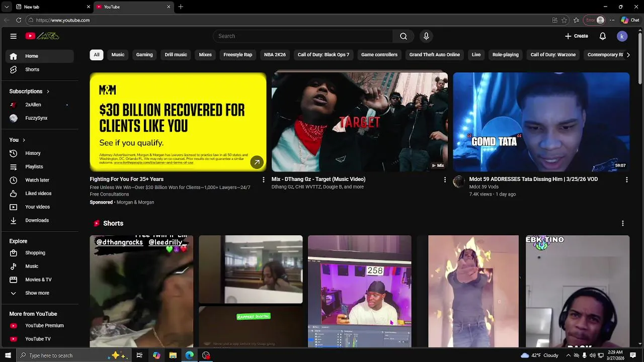Open the hamburger guide menu
644x362 pixels.
14,36
